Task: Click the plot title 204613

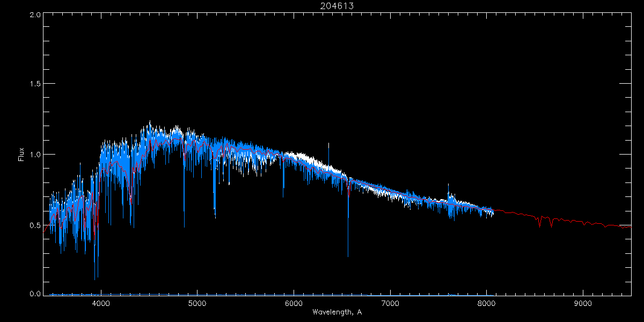Action: (x=337, y=6)
